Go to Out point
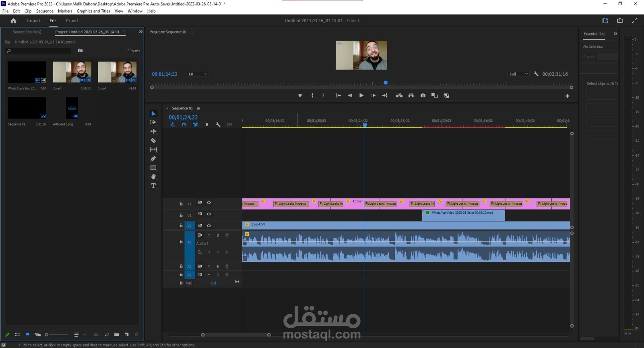 (385, 95)
